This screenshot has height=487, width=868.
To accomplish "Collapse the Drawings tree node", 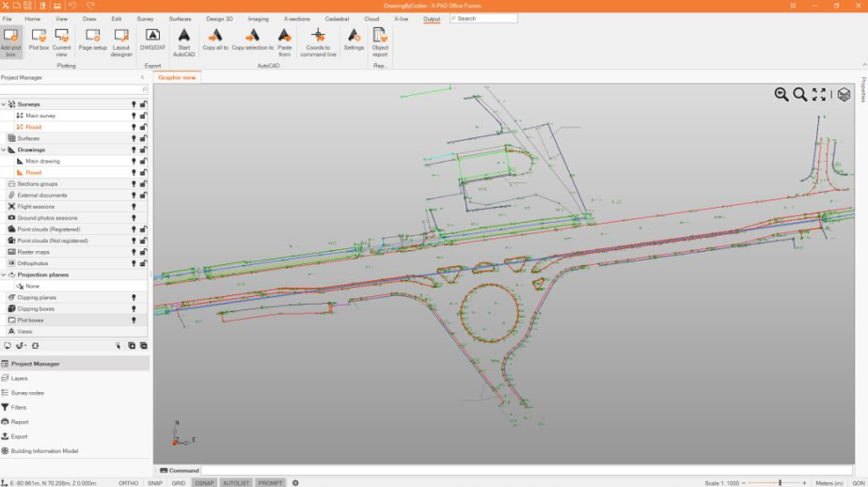I will pos(4,149).
